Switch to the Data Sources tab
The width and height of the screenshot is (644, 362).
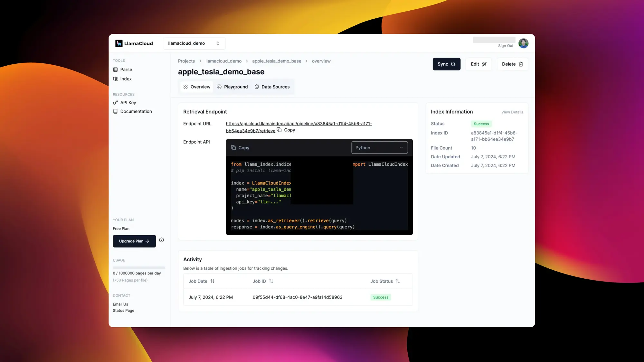(272, 87)
